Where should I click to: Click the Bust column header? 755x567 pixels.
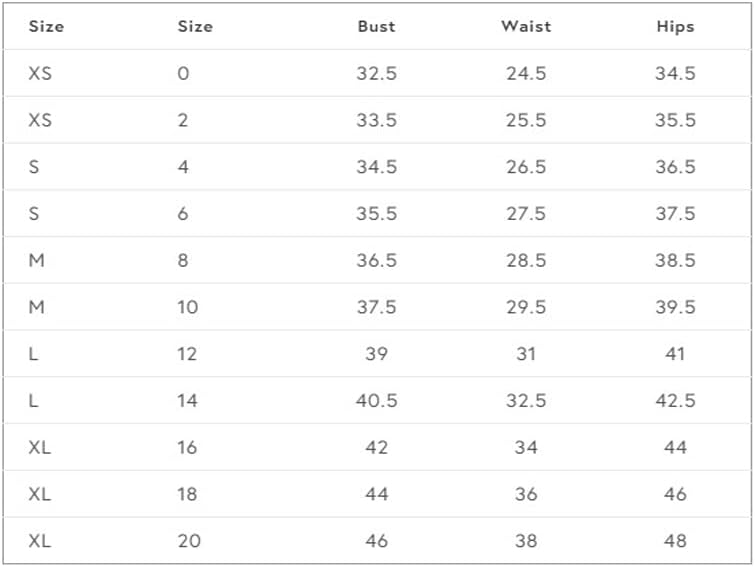(376, 27)
